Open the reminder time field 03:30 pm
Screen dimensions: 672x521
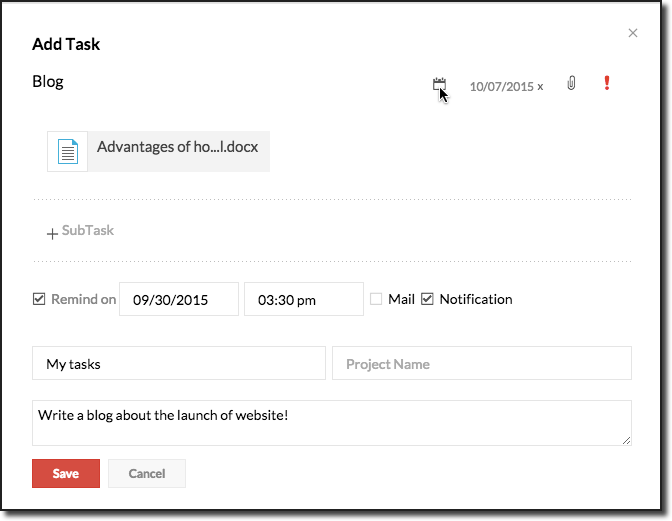click(x=303, y=299)
